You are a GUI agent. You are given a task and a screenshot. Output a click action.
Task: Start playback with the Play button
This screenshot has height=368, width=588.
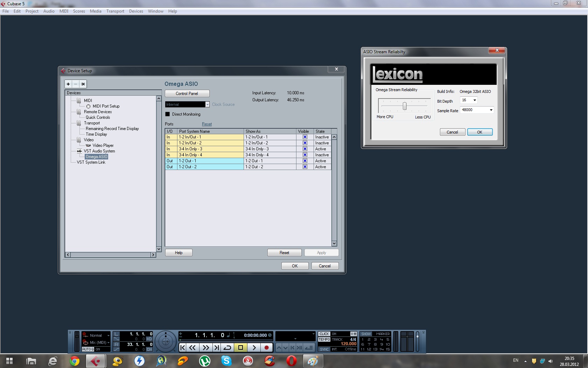pyautogui.click(x=254, y=348)
